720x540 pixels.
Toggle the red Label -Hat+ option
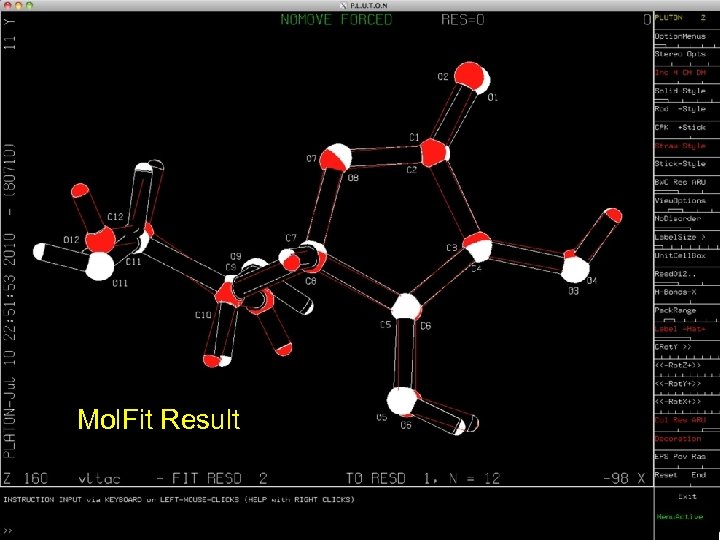[680, 329]
